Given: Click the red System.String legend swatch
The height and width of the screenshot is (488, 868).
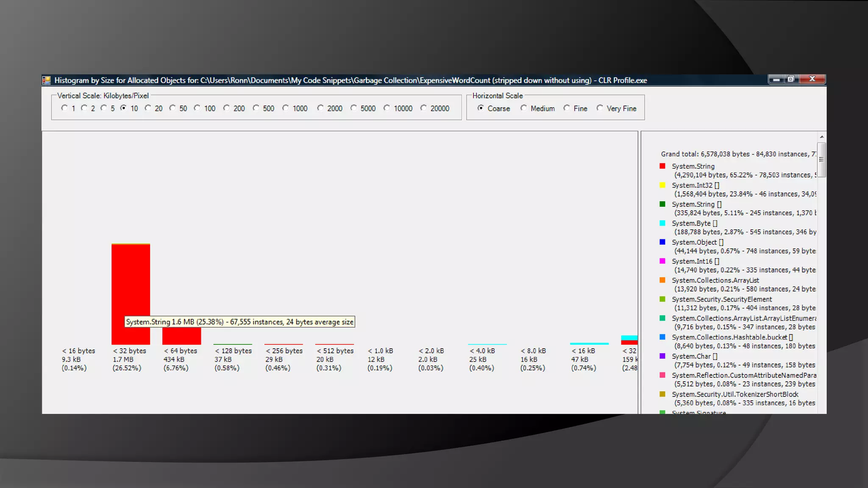Looking at the screenshot, I should 662,166.
